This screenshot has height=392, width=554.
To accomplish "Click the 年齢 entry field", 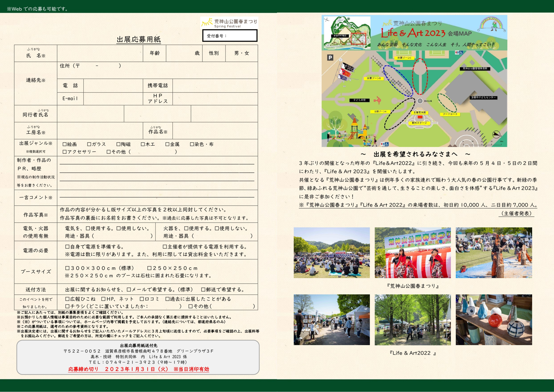I will [184, 53].
